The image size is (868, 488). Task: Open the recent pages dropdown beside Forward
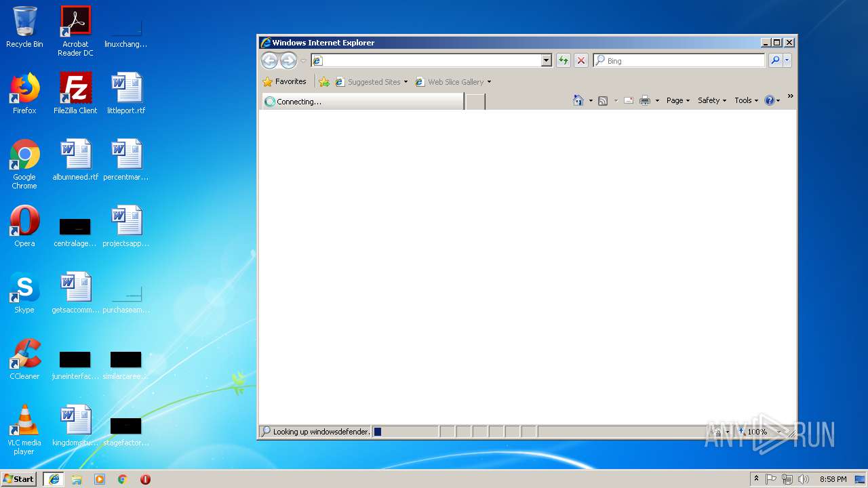click(x=303, y=61)
